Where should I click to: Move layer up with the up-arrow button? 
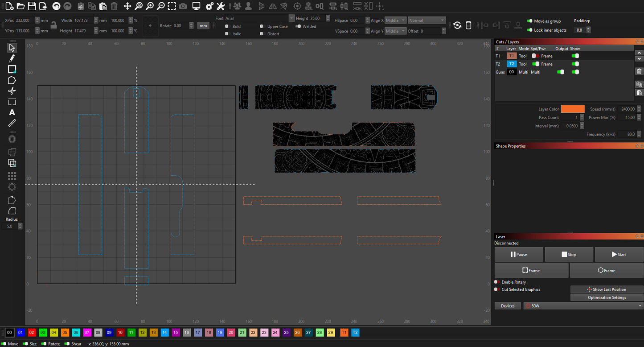[x=639, y=53]
